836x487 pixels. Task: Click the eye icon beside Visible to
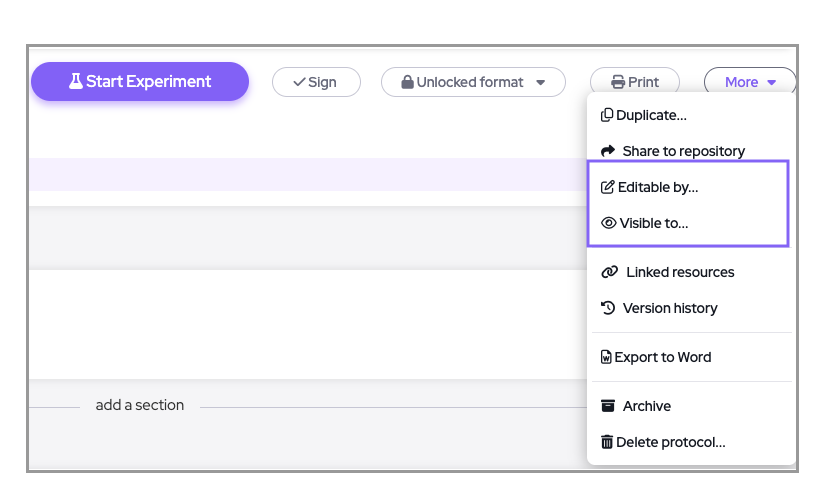pos(608,223)
